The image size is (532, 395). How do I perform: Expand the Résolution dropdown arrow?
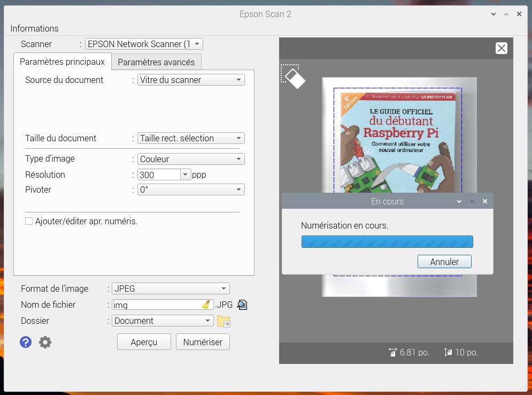coord(185,174)
